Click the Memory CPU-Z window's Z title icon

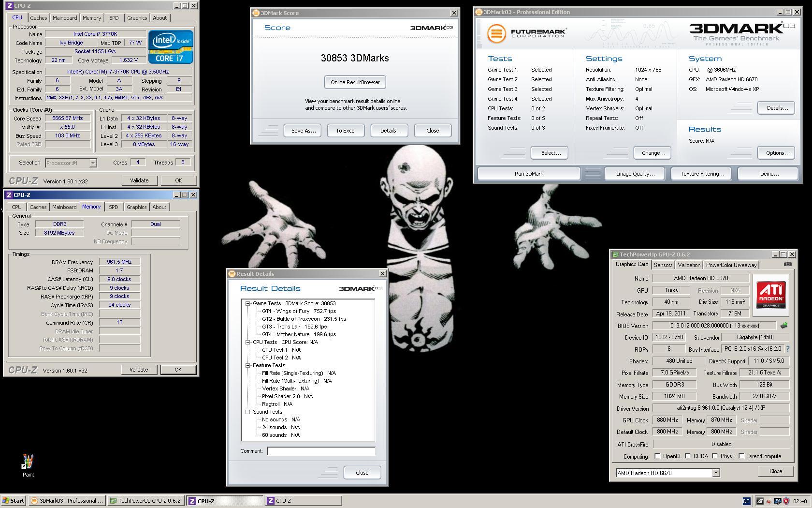tap(9, 195)
